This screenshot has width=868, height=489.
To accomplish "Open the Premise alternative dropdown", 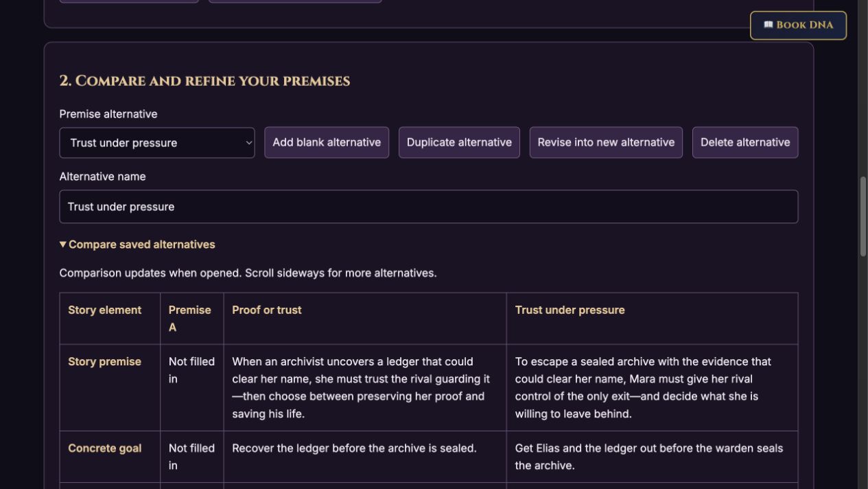I will click(157, 143).
